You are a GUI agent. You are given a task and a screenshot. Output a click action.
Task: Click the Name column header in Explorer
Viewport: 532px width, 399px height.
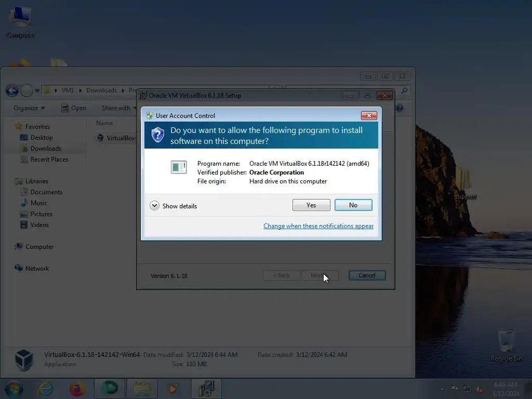coord(104,123)
